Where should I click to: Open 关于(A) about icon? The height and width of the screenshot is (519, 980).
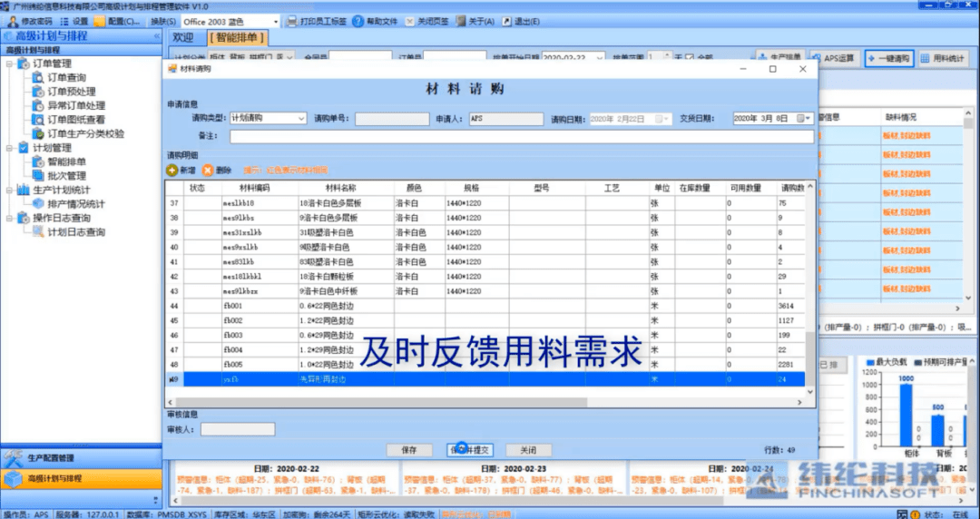click(461, 21)
